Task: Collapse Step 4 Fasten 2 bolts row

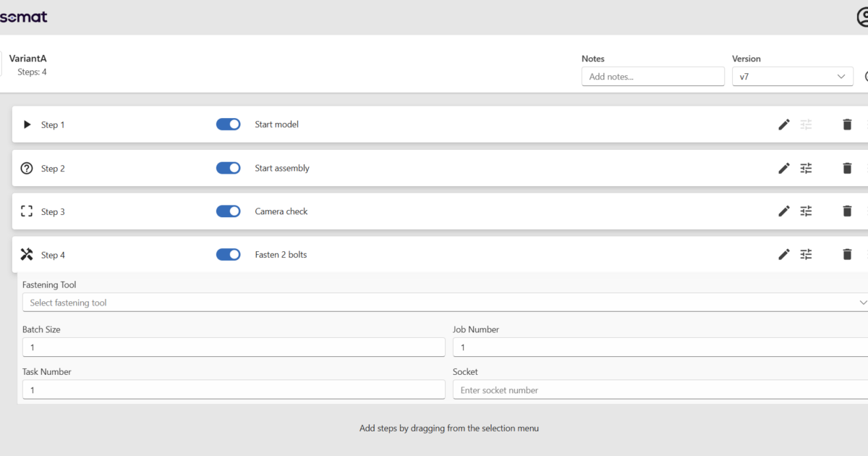Action: 440,255
